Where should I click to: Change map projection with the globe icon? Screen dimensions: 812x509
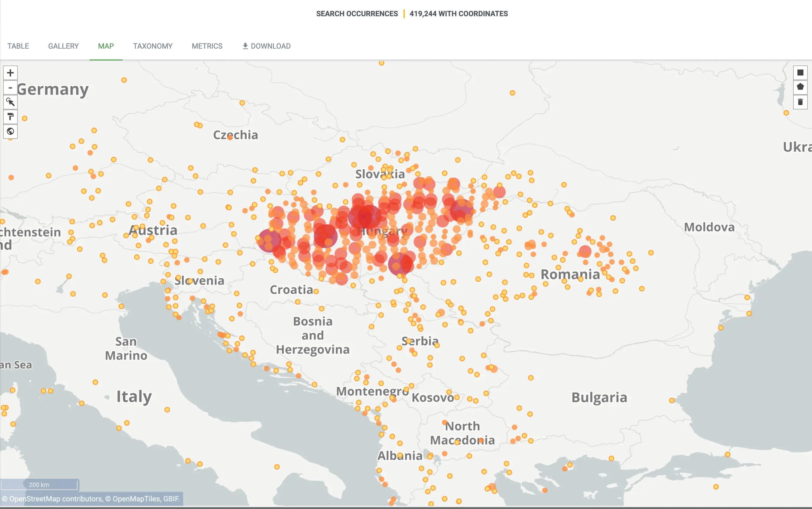pos(10,131)
